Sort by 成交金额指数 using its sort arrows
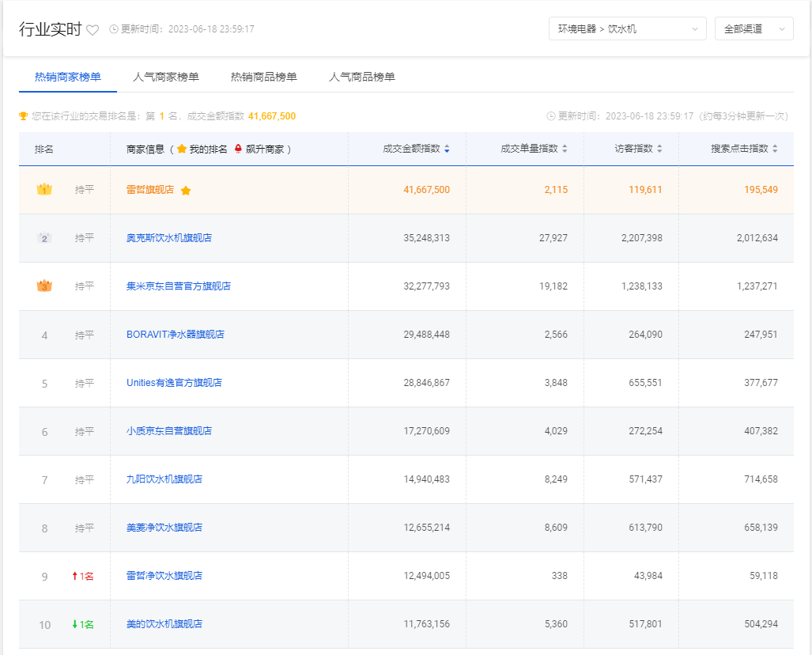This screenshot has height=655, width=812. tap(447, 150)
